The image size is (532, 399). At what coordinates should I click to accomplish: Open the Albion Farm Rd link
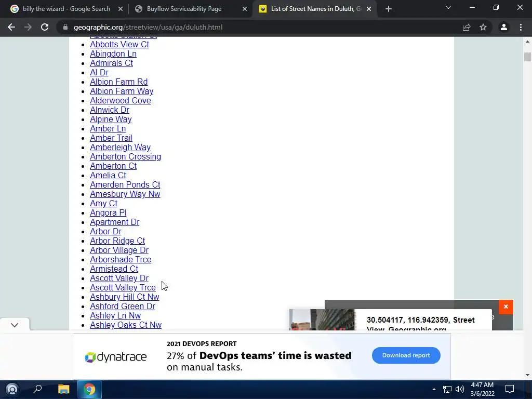point(119,82)
